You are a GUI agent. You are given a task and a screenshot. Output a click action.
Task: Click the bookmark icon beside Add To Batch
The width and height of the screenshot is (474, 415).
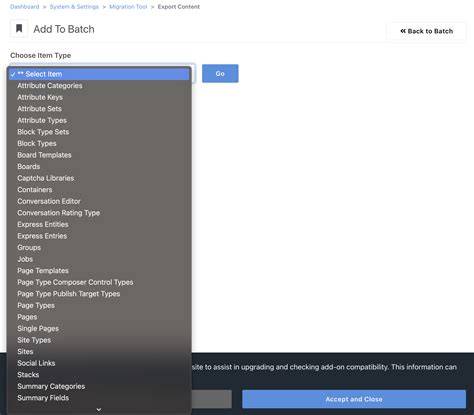coord(19,29)
